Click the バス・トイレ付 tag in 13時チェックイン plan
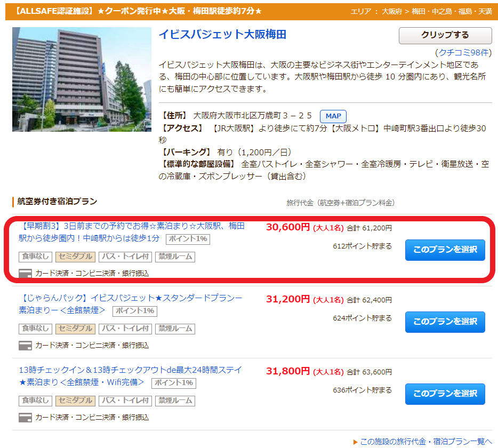Viewport: 498px width, 448px height. [125, 401]
